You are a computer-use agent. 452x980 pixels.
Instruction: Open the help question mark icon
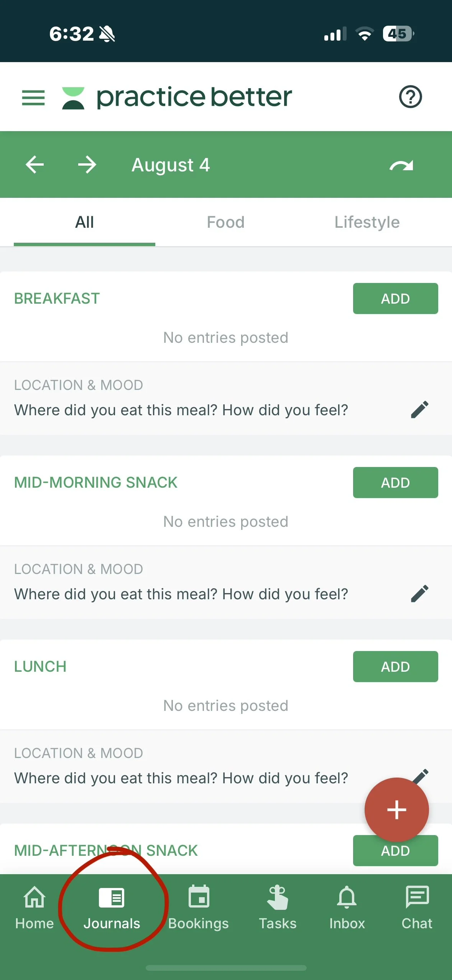[x=410, y=97]
